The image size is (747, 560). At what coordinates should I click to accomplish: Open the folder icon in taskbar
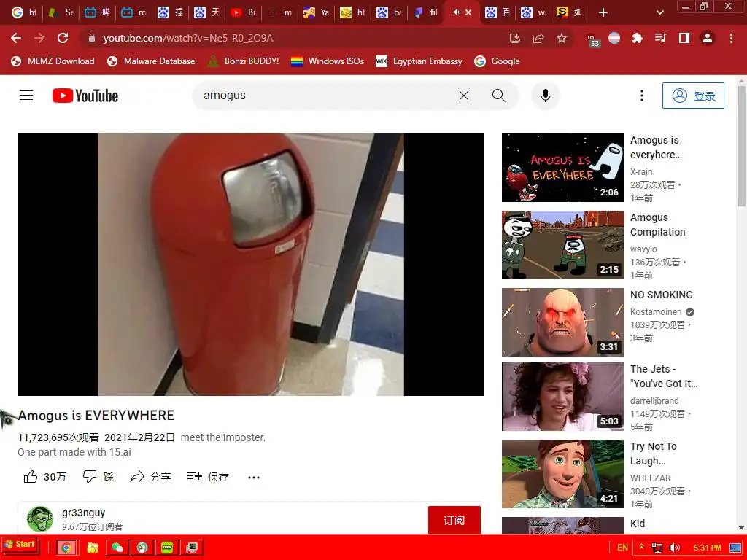[x=92, y=548]
